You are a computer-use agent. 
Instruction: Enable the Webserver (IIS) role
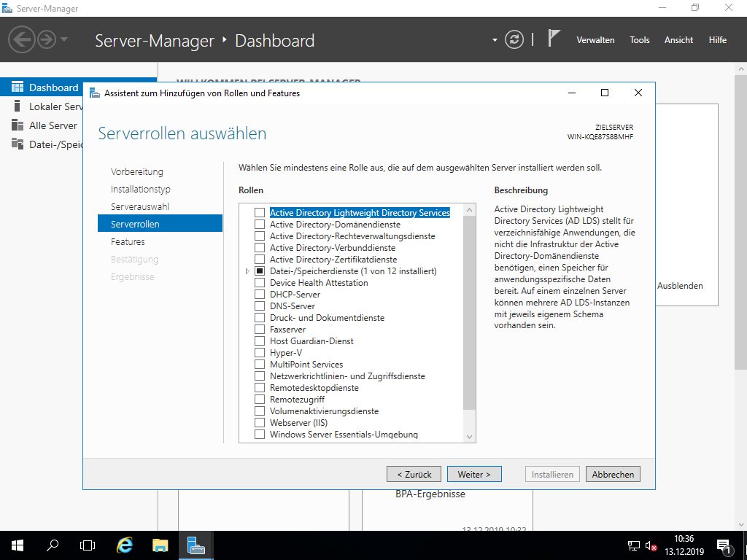(x=260, y=422)
